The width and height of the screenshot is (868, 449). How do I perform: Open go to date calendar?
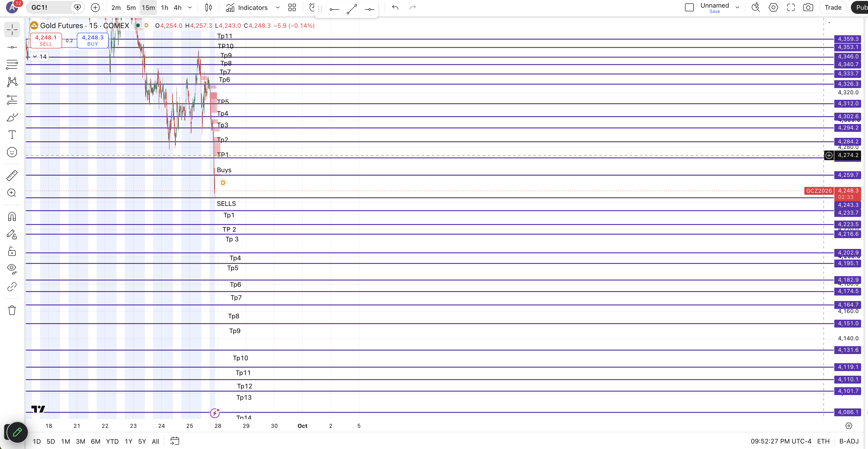174,441
